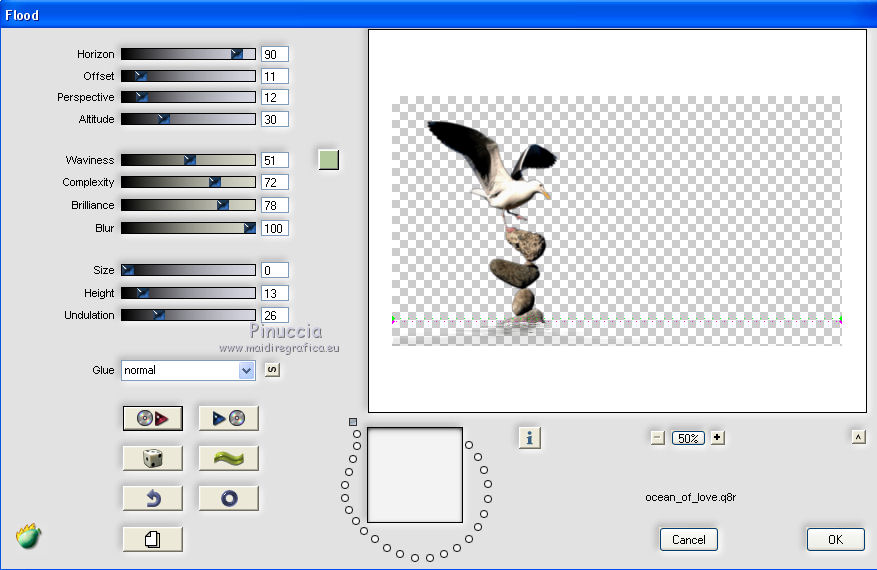Click the Blur value field showing 100
This screenshot has height=570, width=877.
point(275,228)
